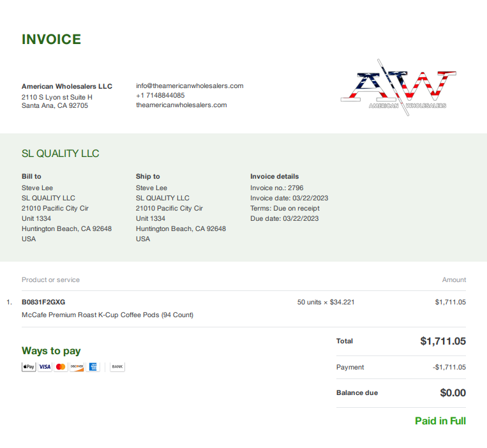This screenshot has width=487, height=448.
Task: Click the Balance due value $0.00
Action: click(453, 392)
